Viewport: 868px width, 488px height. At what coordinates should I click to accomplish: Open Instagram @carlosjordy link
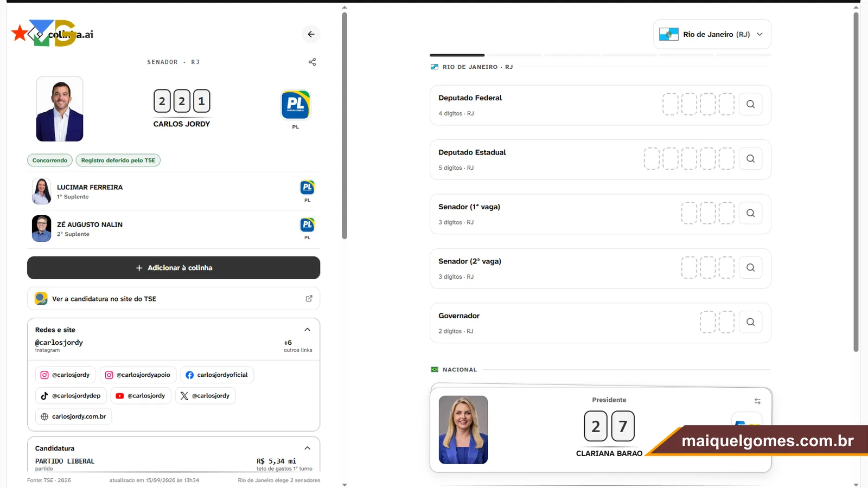point(66,375)
